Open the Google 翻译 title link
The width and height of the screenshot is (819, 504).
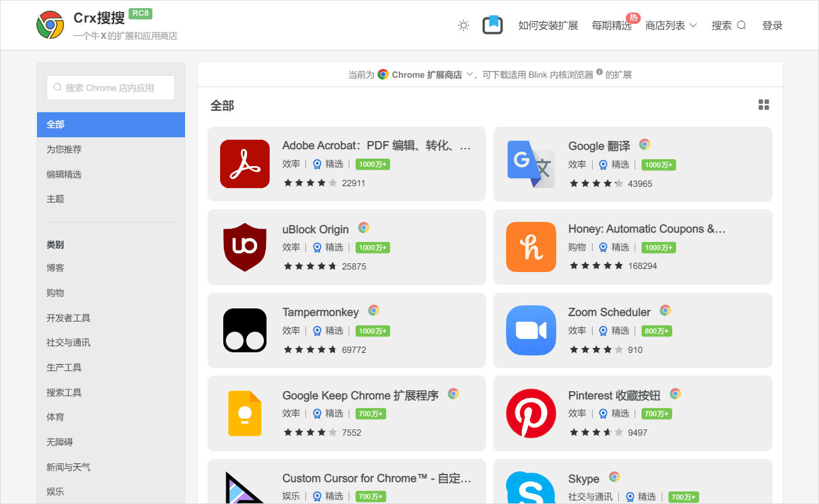click(599, 146)
